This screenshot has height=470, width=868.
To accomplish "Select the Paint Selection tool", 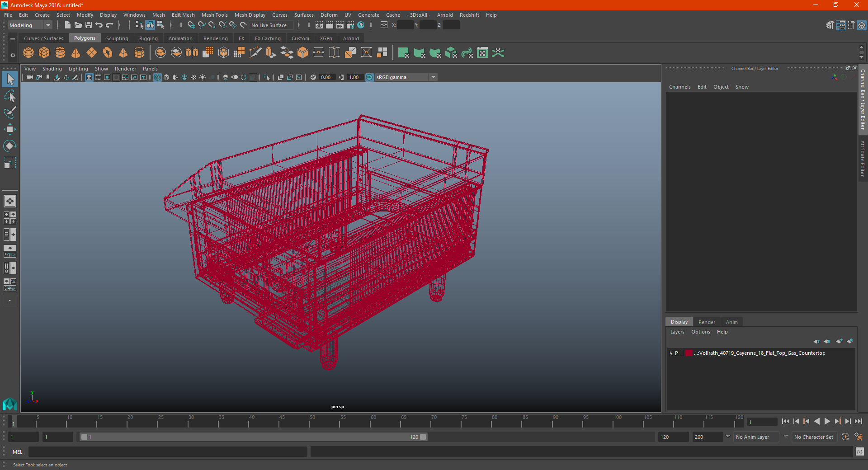I will coord(10,113).
